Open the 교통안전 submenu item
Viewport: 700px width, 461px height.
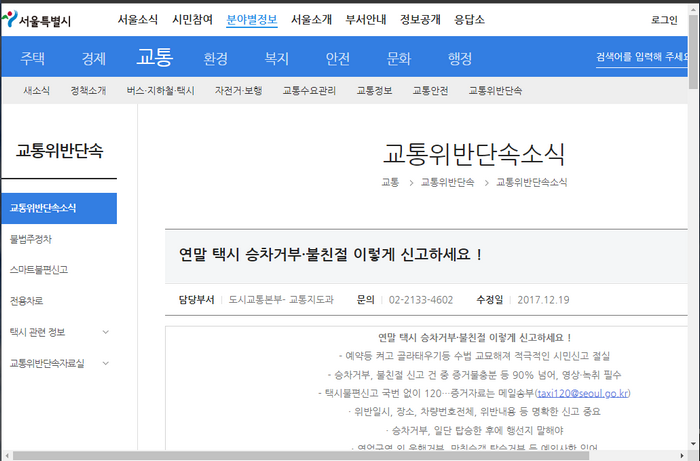pyautogui.click(x=430, y=91)
